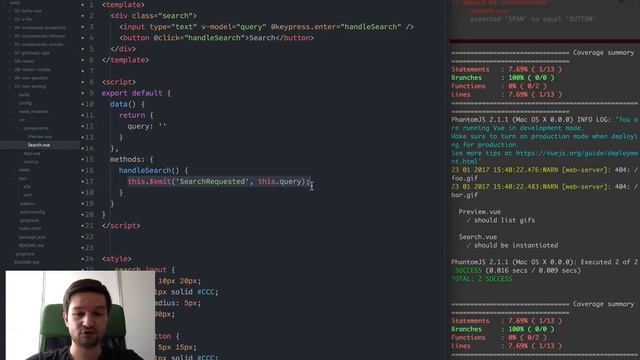Click the 'methods: {' line

point(132,159)
